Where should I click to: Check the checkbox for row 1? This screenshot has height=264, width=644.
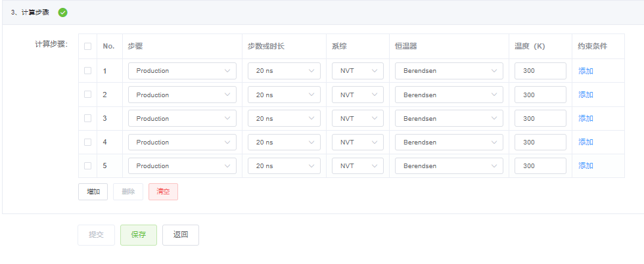click(x=87, y=71)
